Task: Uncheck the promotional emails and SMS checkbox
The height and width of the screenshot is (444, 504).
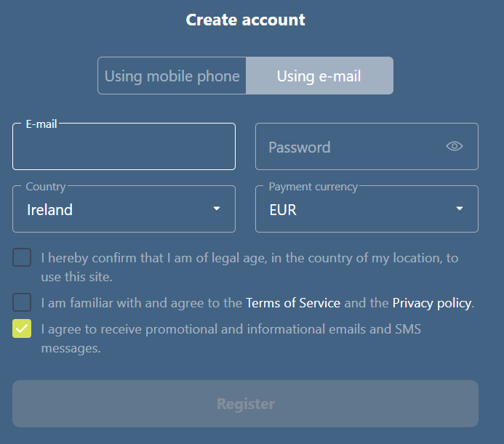Action: point(22,328)
